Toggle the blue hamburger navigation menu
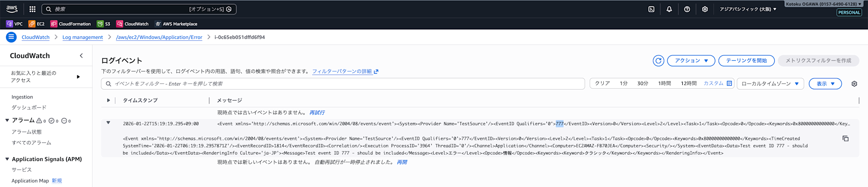The height and width of the screenshot is (187, 868). (11, 37)
